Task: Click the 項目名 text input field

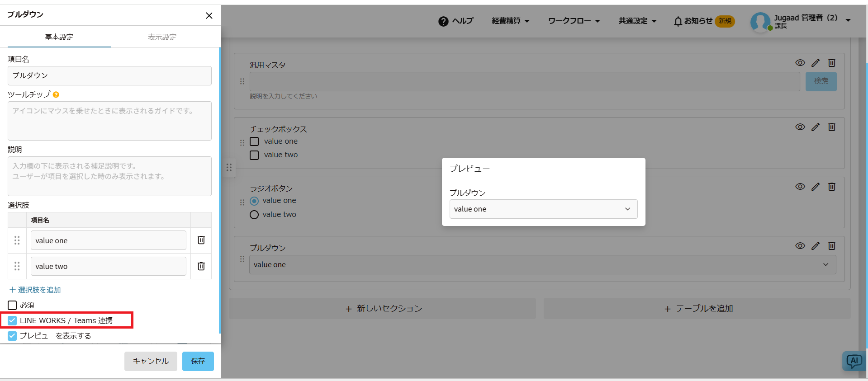Action: point(109,75)
